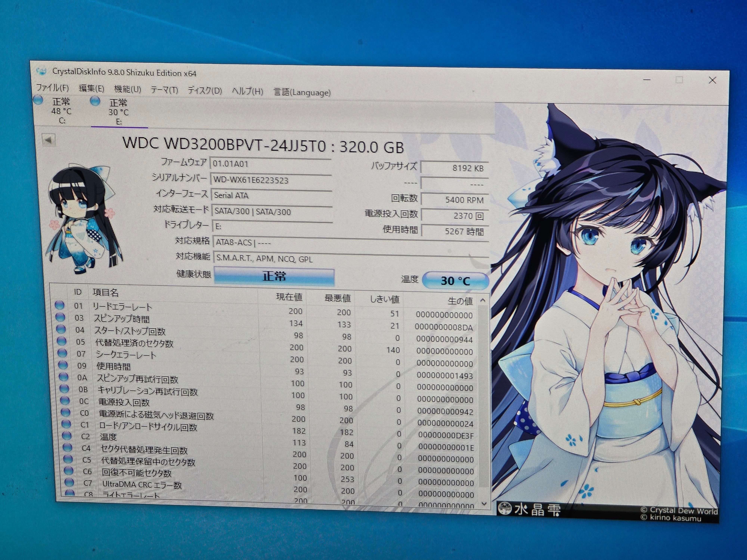Open the 機能(U) menu
This screenshot has width=747, height=560.
coord(127,89)
